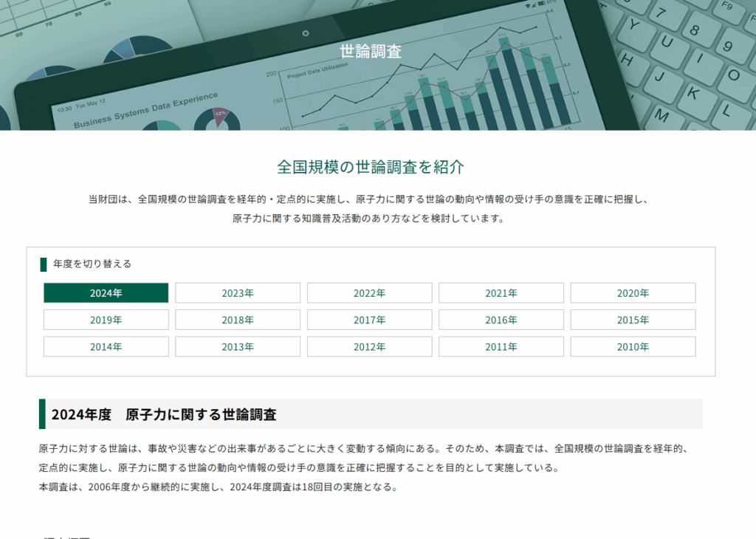The width and height of the screenshot is (756, 539).
Task: Choose 2021年 from the year list
Action: pyautogui.click(x=501, y=293)
